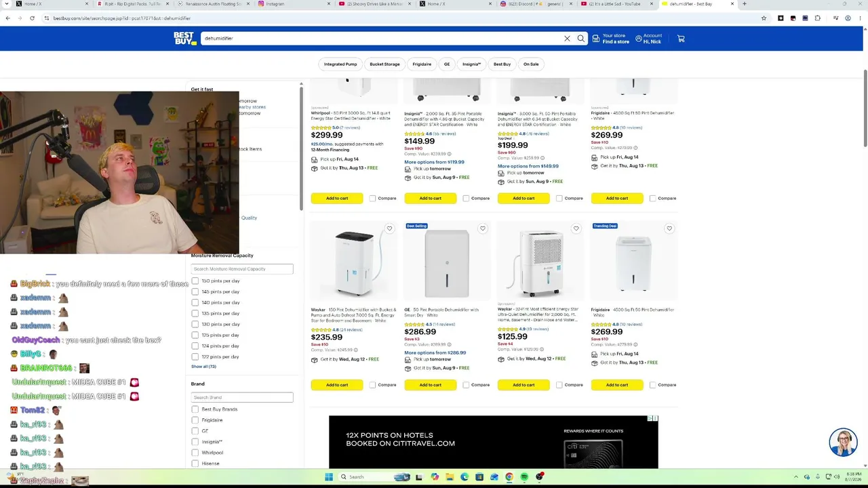The width and height of the screenshot is (868, 488).
Task: Open the shopping cart icon
Action: tap(681, 39)
